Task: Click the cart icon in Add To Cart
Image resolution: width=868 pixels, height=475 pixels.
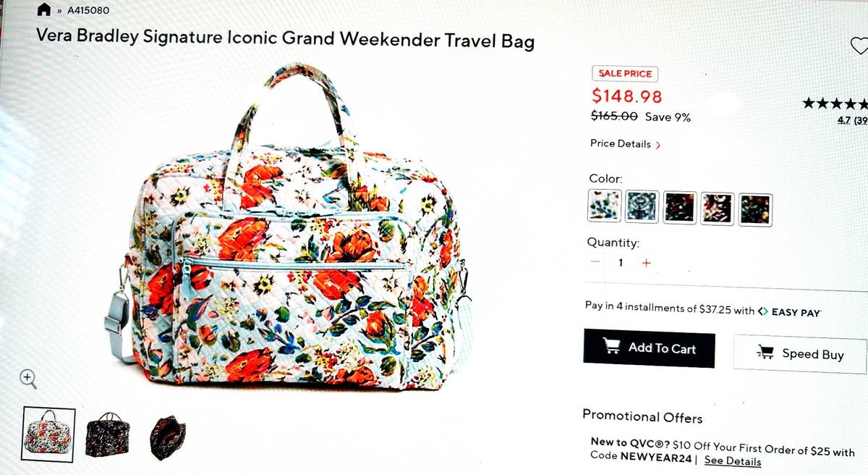Action: [612, 347]
